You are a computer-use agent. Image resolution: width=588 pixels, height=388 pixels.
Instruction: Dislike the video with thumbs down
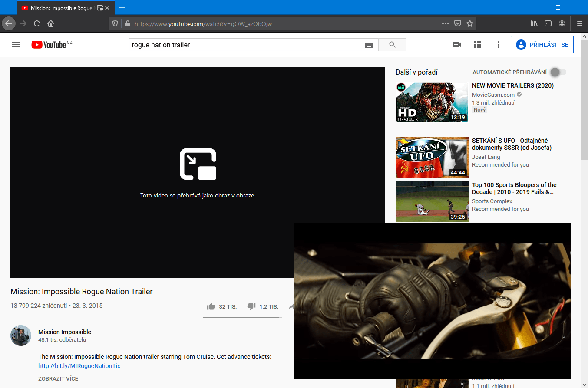[x=251, y=306]
